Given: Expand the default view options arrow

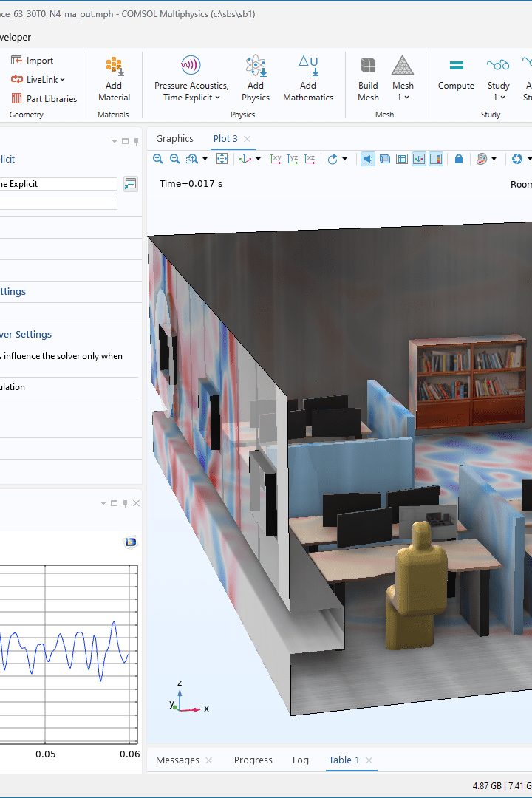Looking at the screenshot, I should coord(258,159).
